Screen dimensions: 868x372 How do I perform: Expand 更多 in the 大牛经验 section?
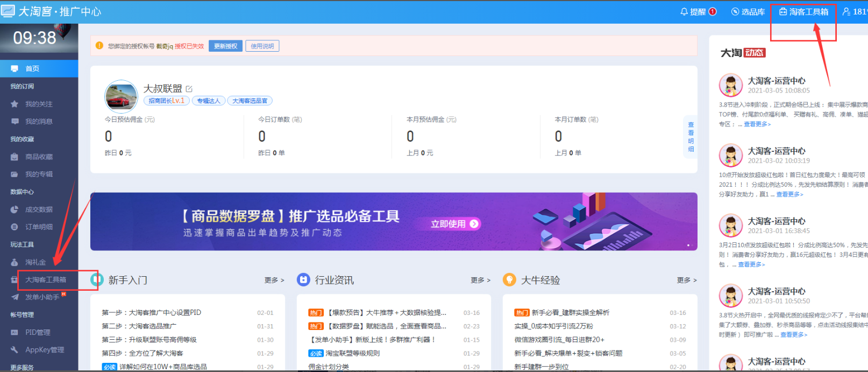(686, 280)
